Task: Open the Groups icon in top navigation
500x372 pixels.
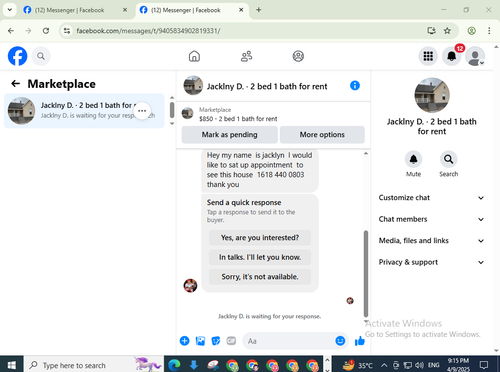Action: (298, 56)
